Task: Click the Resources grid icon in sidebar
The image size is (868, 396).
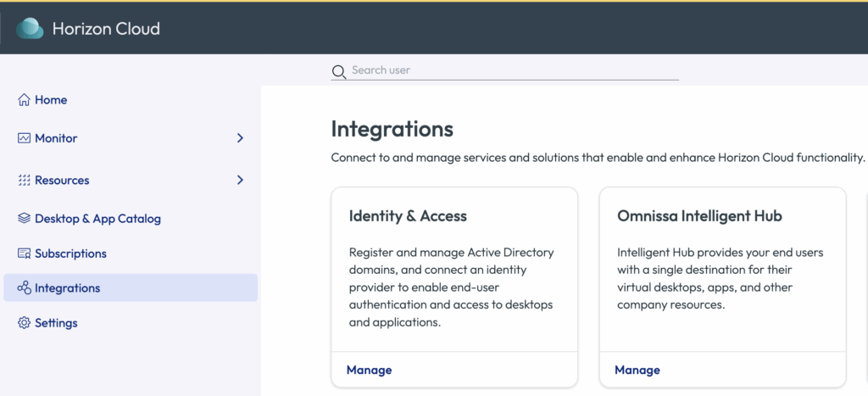Action: click(24, 181)
